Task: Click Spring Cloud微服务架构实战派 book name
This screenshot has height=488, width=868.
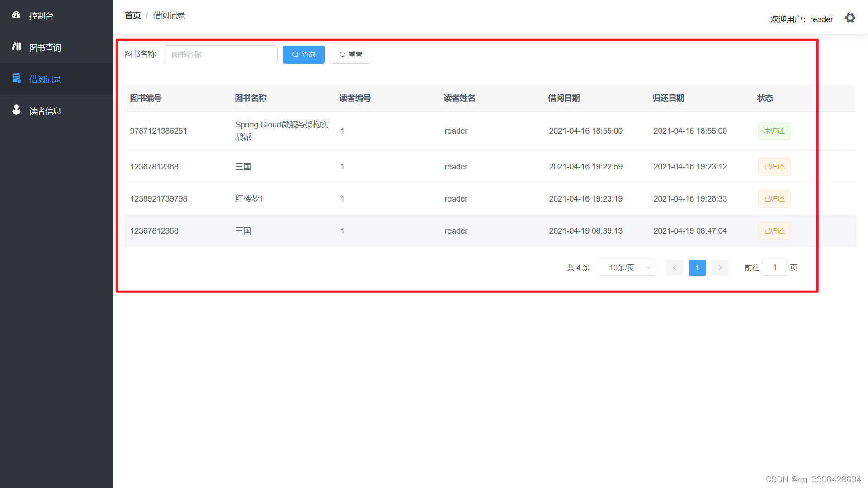Action: [x=282, y=131]
